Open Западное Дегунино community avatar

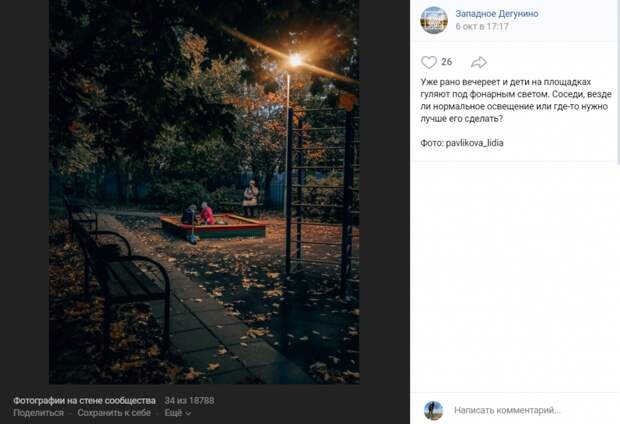(434, 21)
